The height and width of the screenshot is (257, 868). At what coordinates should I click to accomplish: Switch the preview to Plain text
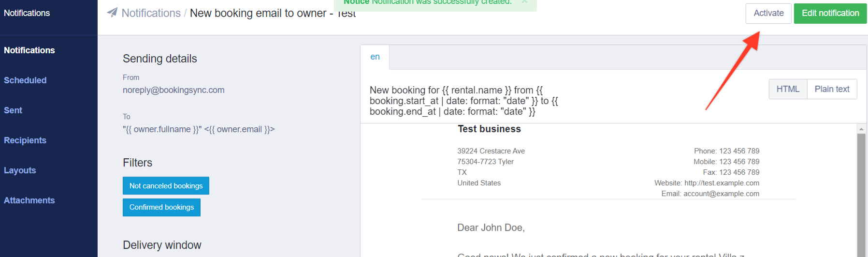pos(832,89)
